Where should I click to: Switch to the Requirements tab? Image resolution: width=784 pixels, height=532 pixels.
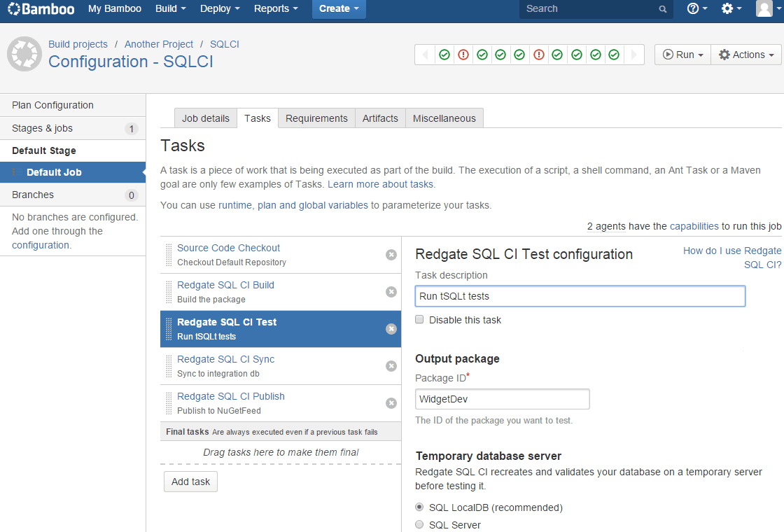tap(316, 118)
